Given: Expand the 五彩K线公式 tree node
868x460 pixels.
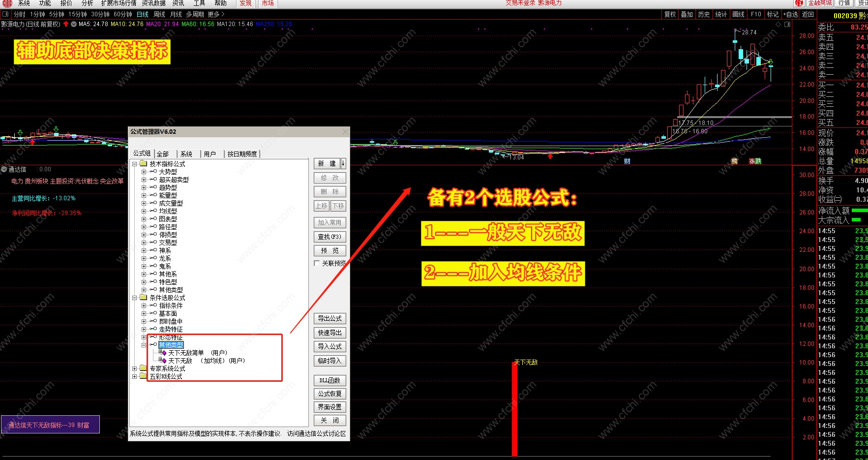Looking at the screenshot, I should point(135,376).
